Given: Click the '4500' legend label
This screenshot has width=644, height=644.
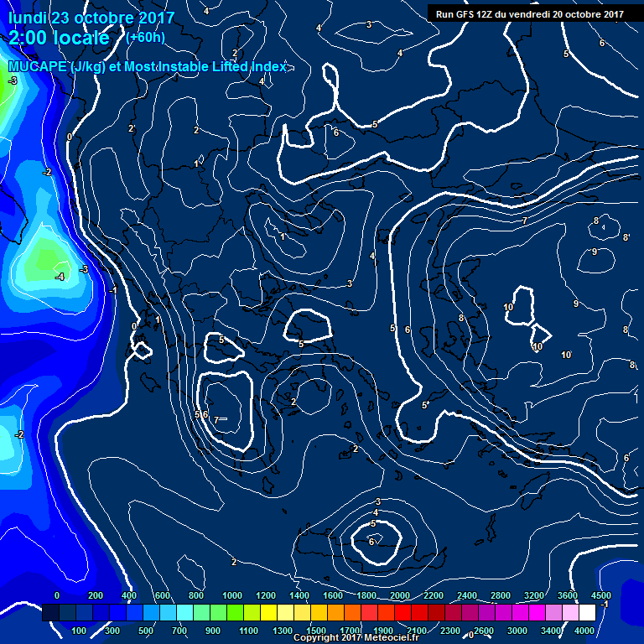Looking at the screenshot, I should (x=601, y=595).
